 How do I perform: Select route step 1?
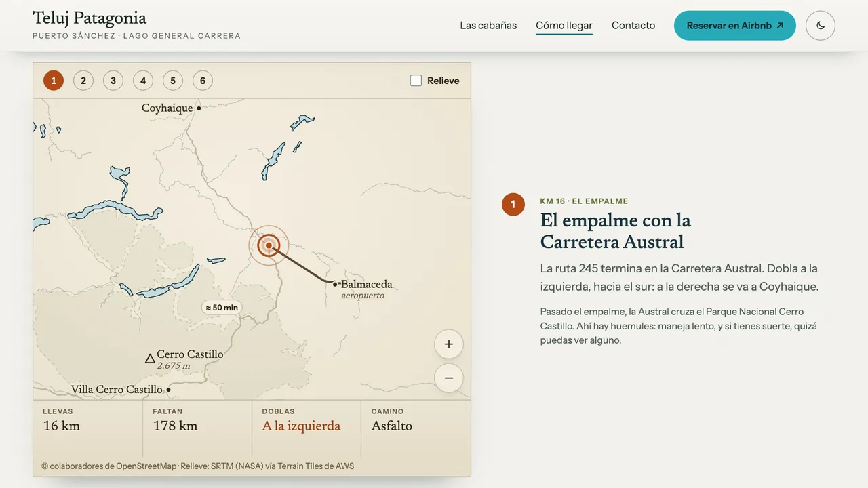(54, 81)
